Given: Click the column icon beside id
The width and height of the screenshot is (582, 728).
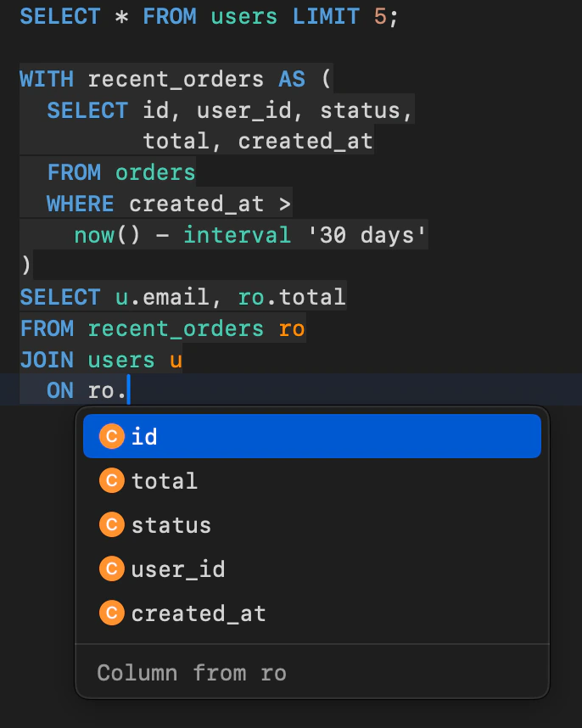Looking at the screenshot, I should (x=112, y=436).
